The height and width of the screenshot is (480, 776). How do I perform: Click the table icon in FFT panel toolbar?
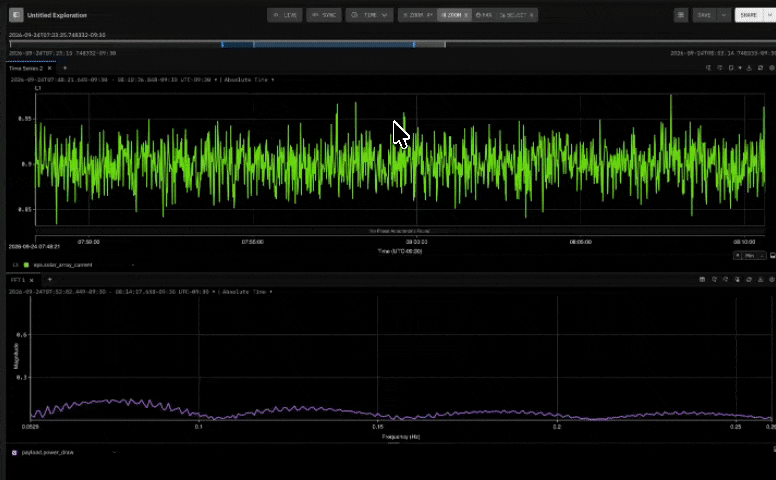(702, 280)
